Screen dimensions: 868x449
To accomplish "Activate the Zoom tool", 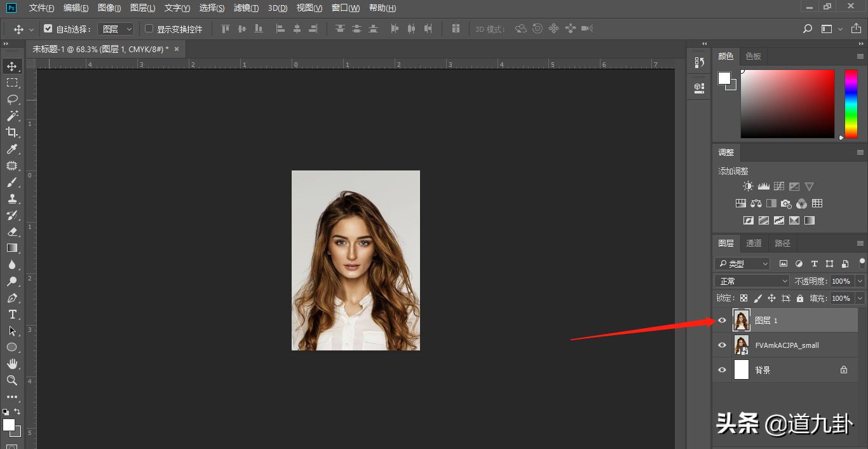I will [x=12, y=380].
